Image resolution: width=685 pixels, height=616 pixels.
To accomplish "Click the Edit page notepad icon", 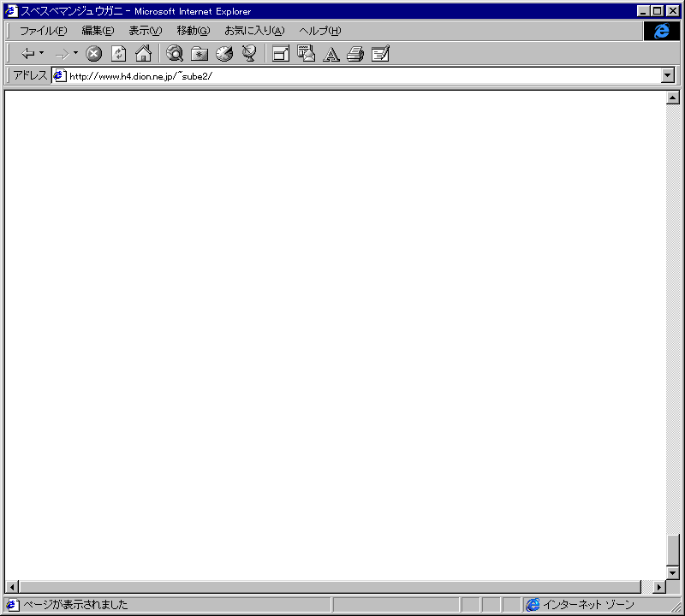I will 380,54.
